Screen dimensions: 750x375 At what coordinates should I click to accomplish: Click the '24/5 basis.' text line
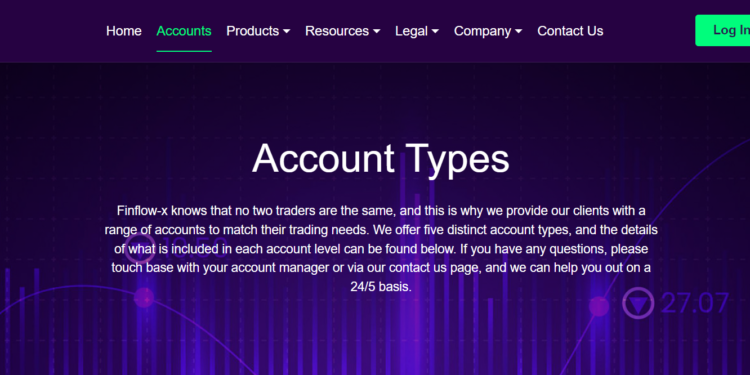[381, 287]
